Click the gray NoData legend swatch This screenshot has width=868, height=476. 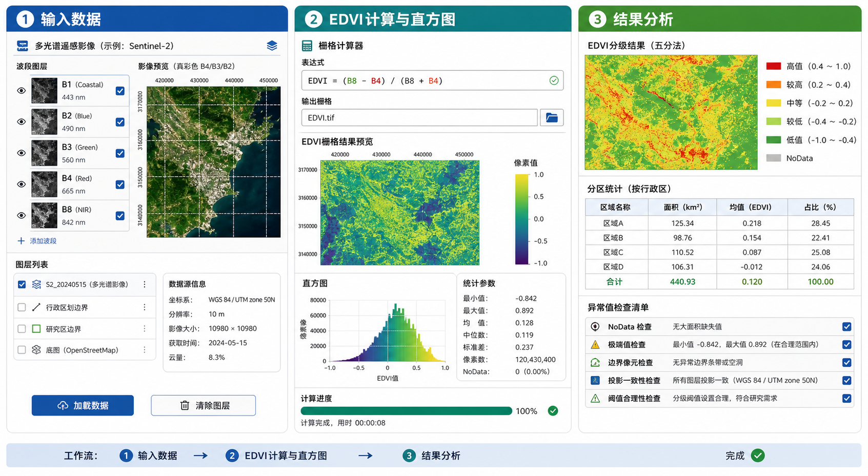774,158
